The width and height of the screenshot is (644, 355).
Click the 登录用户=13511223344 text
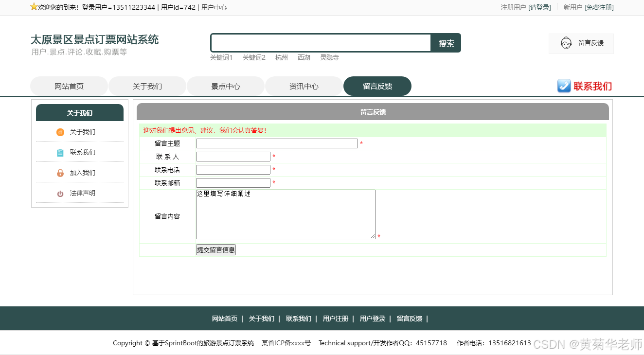click(x=119, y=7)
